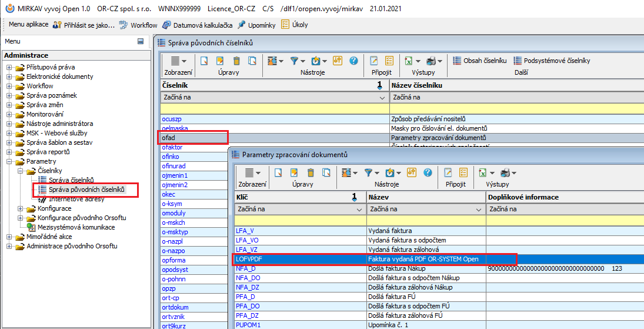The width and height of the screenshot is (644, 329).
Task: Click the edit record icon in Správa původních číselníků
Action: pos(221,61)
